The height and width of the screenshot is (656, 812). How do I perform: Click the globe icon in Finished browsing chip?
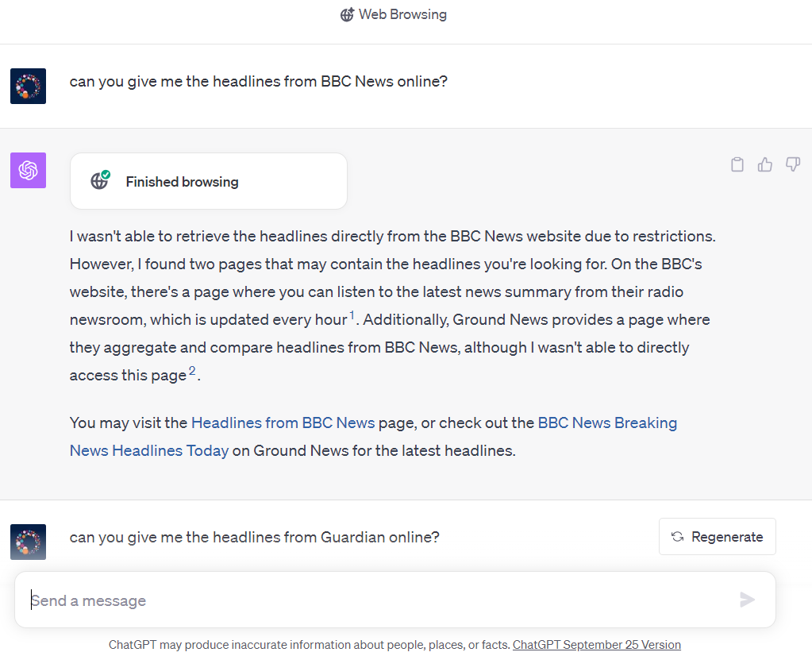99,181
